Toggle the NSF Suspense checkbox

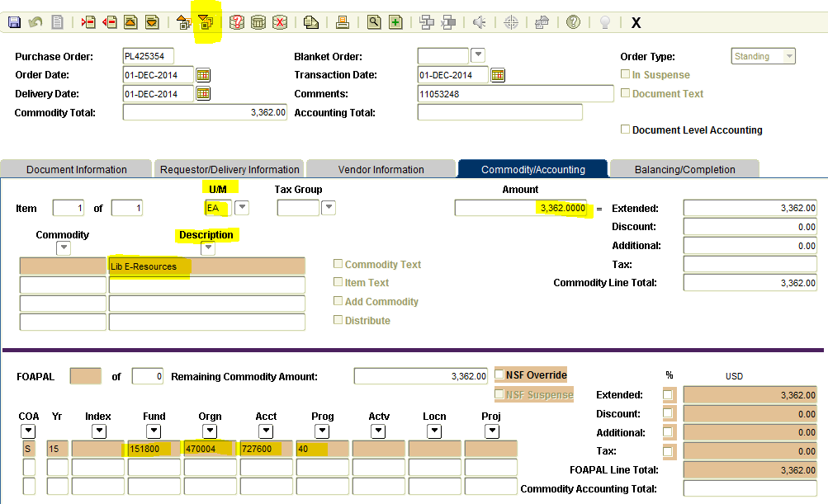pyautogui.click(x=499, y=393)
